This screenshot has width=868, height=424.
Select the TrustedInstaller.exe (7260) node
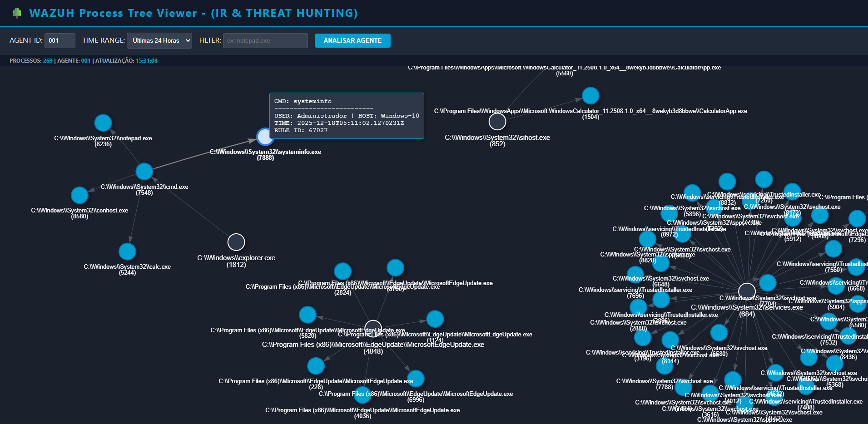coord(764,180)
